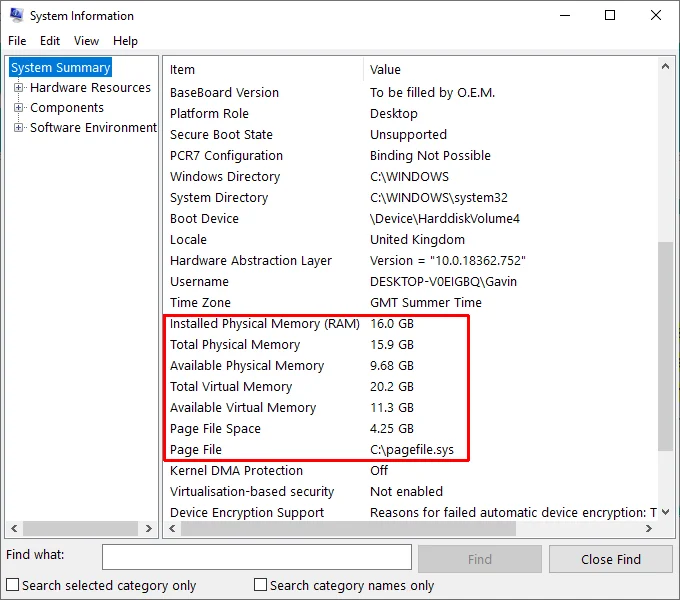Viewport: 680px width, 600px height.
Task: Select the Boot Device row
Action: [x=410, y=218]
